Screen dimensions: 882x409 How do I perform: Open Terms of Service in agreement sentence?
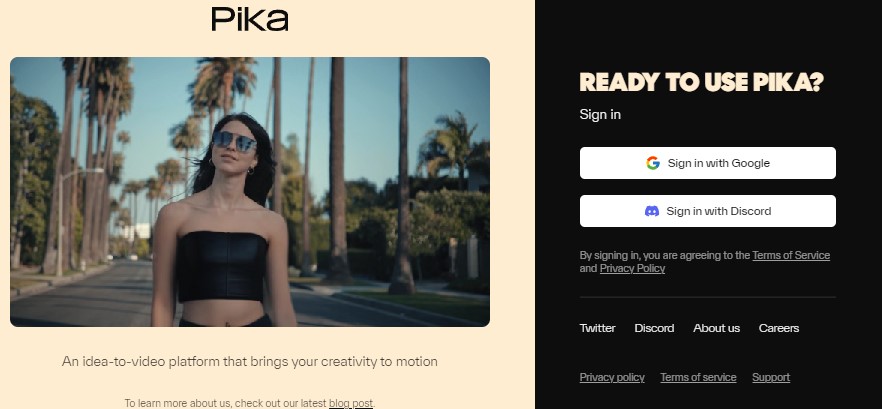[791, 255]
